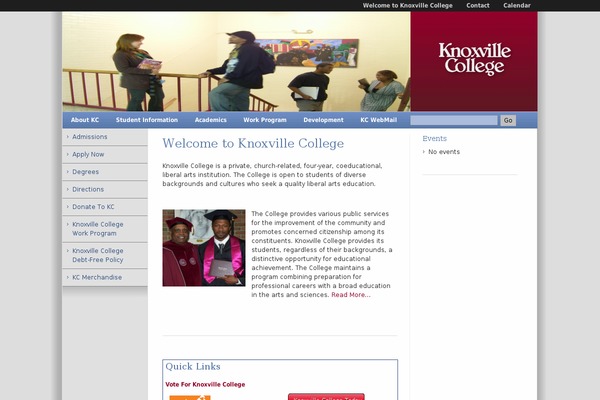The image size is (600, 400).
Task: Click the Knoxville College logo
Action: tap(474, 59)
